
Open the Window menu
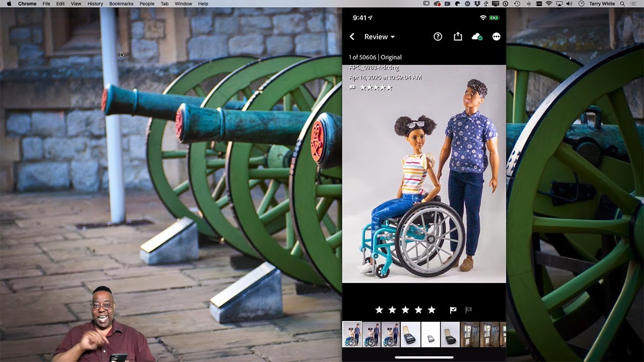(x=183, y=4)
